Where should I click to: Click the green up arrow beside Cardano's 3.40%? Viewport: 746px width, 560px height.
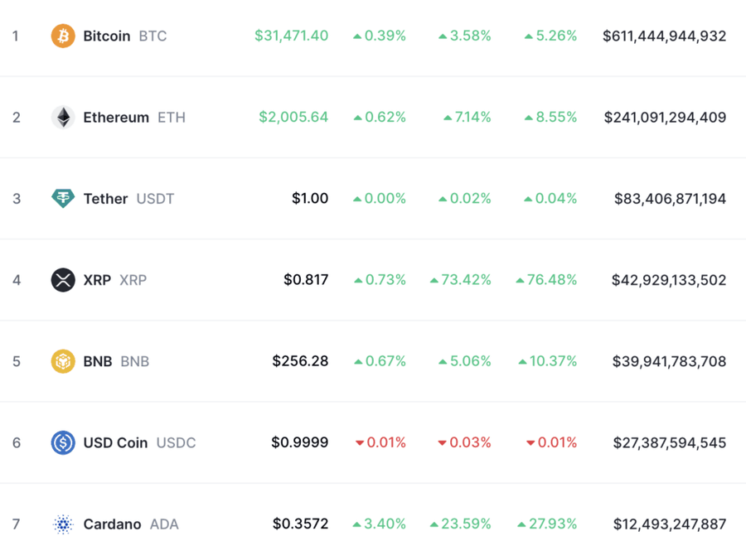click(x=358, y=524)
